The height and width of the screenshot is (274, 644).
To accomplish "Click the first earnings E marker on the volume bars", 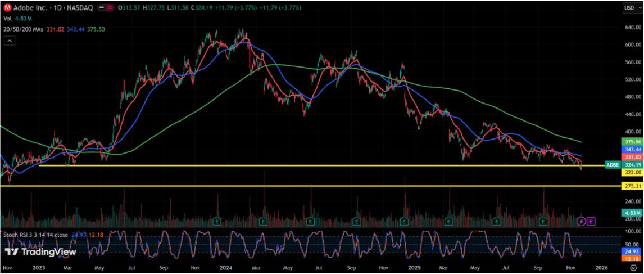I will pos(216,222).
